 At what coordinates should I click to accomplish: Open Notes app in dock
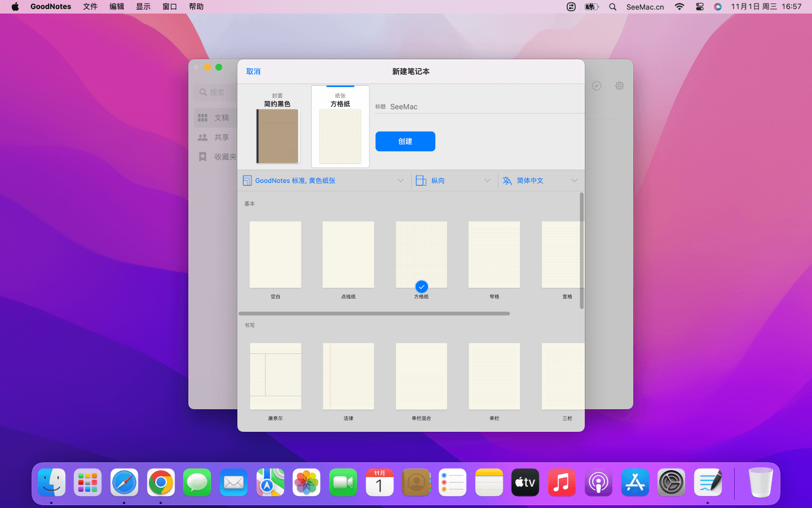tap(489, 483)
